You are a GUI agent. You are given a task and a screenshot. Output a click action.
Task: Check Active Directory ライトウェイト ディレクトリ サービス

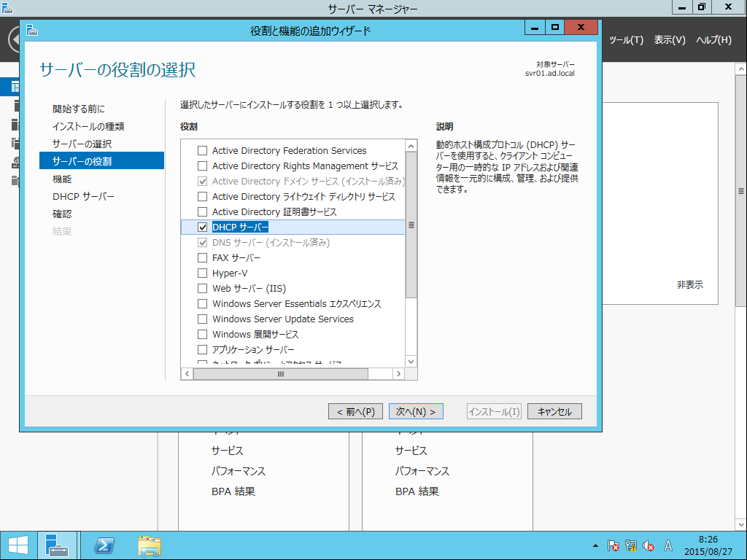coord(202,196)
